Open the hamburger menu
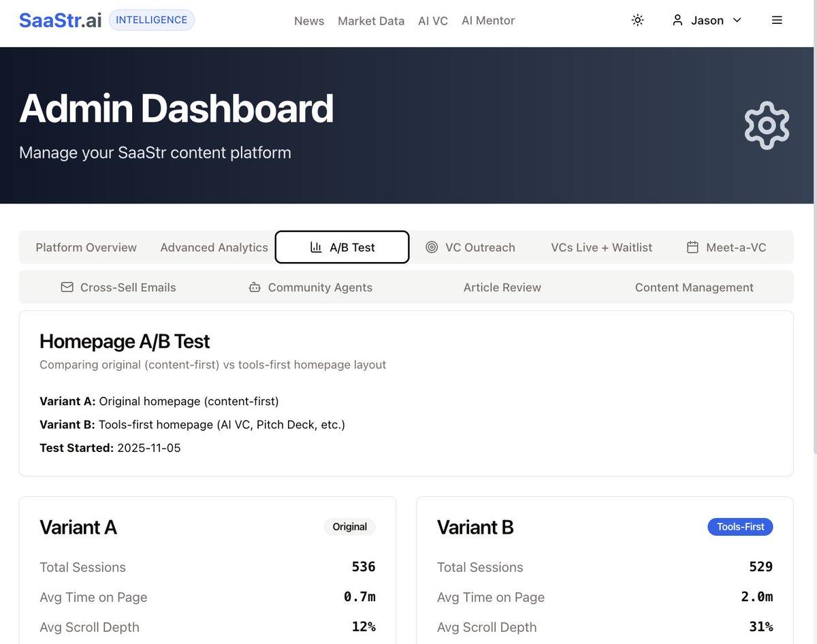Viewport: 817px width, 644px height. coord(777,20)
